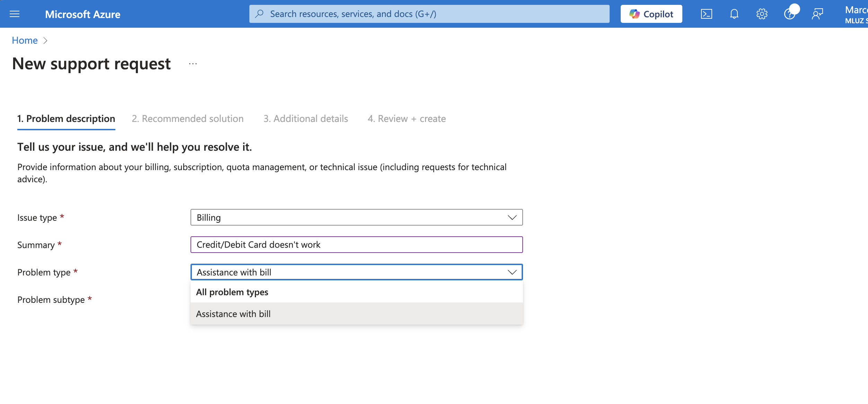Open portal settings with the gear icon

point(762,14)
